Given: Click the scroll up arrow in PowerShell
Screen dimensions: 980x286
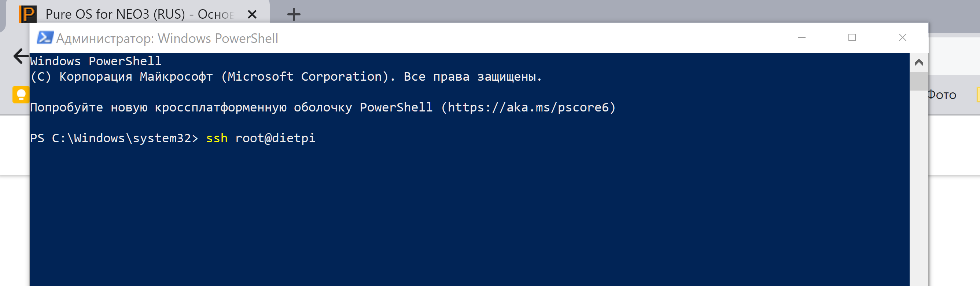Looking at the screenshot, I should (919, 62).
